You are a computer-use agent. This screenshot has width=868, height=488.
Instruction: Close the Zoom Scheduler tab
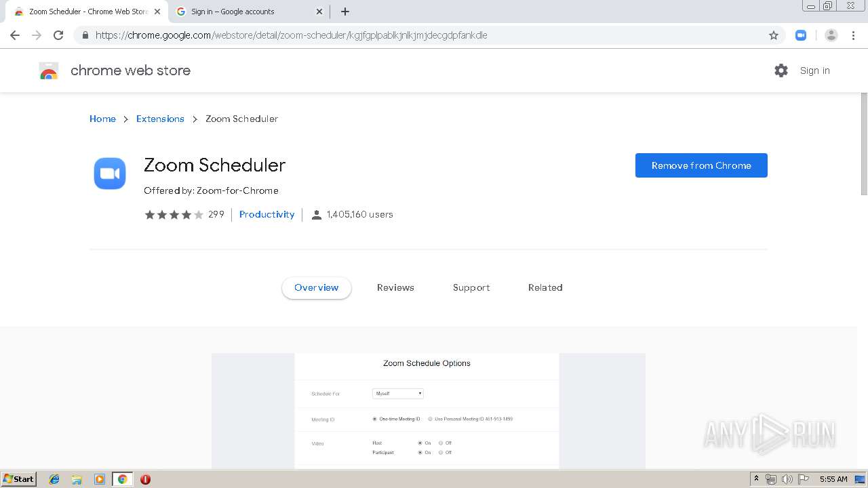[x=157, y=12]
